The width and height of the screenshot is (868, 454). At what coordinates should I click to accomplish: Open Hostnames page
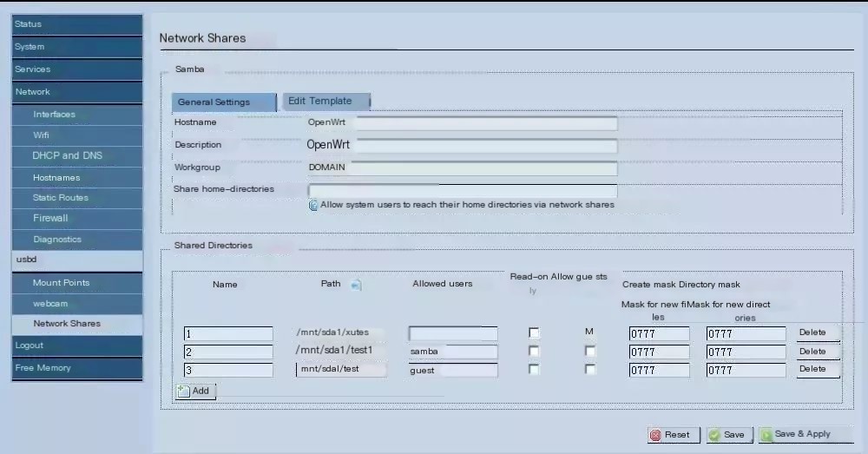click(x=77, y=178)
